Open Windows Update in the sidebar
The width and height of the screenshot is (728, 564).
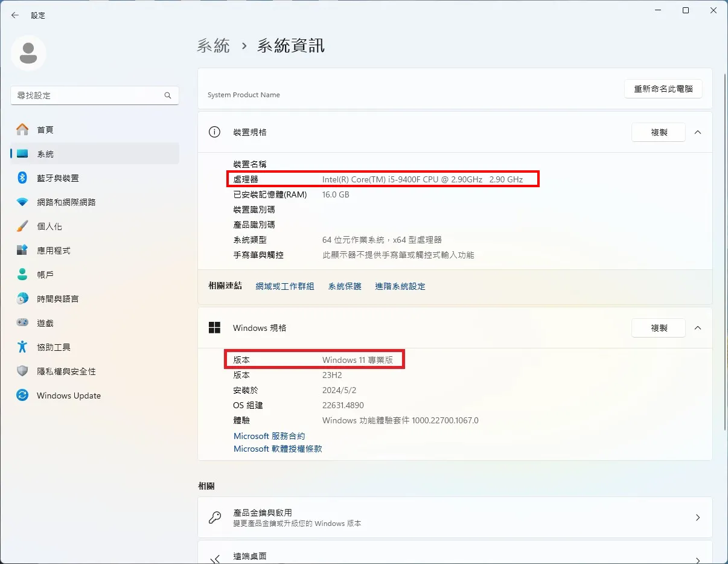point(95,396)
